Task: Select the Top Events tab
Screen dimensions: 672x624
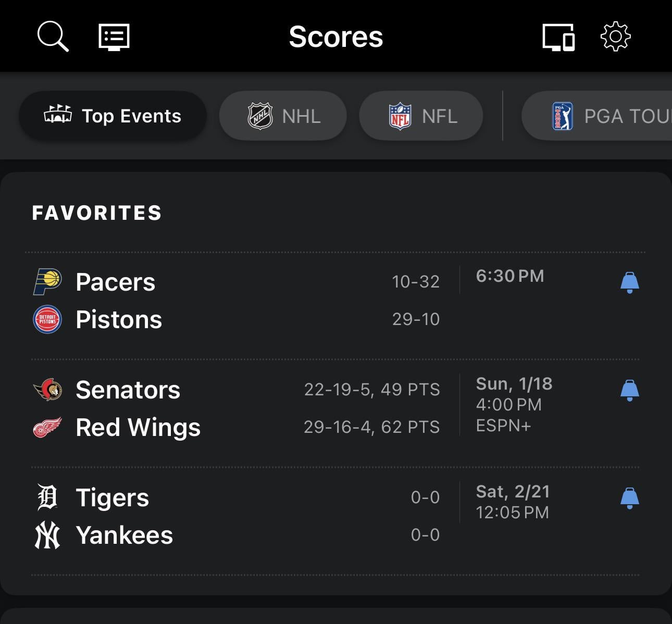Action: [113, 116]
